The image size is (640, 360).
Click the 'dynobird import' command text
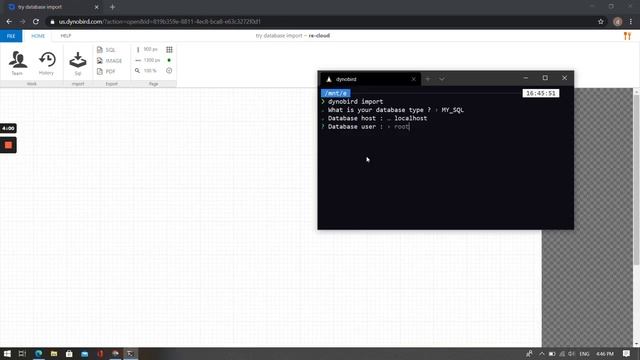(x=356, y=102)
